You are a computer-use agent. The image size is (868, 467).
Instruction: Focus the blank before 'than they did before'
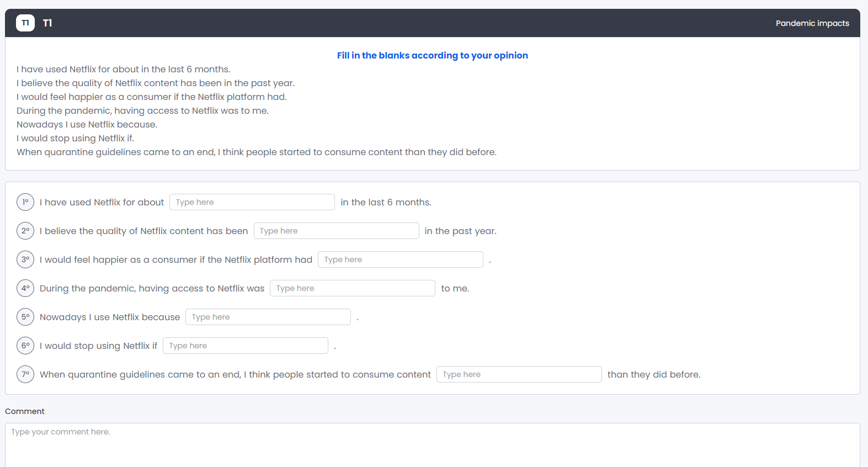pos(519,374)
